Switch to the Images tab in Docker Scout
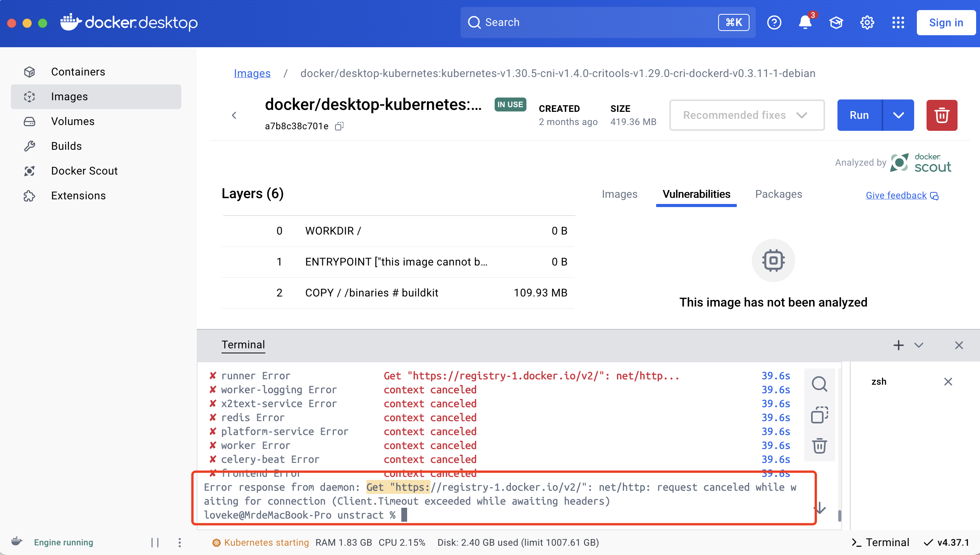Screen dimensions: 980x555 (619, 194)
